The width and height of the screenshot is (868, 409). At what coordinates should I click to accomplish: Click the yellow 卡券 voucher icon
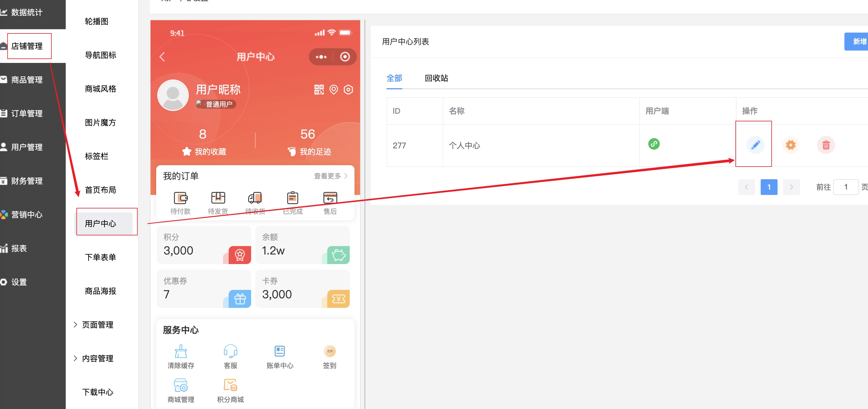pyautogui.click(x=338, y=299)
